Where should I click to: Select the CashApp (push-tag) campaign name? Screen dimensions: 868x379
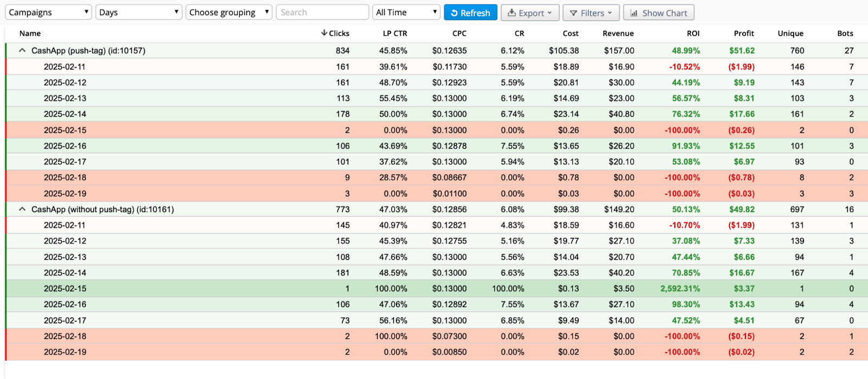click(x=88, y=50)
